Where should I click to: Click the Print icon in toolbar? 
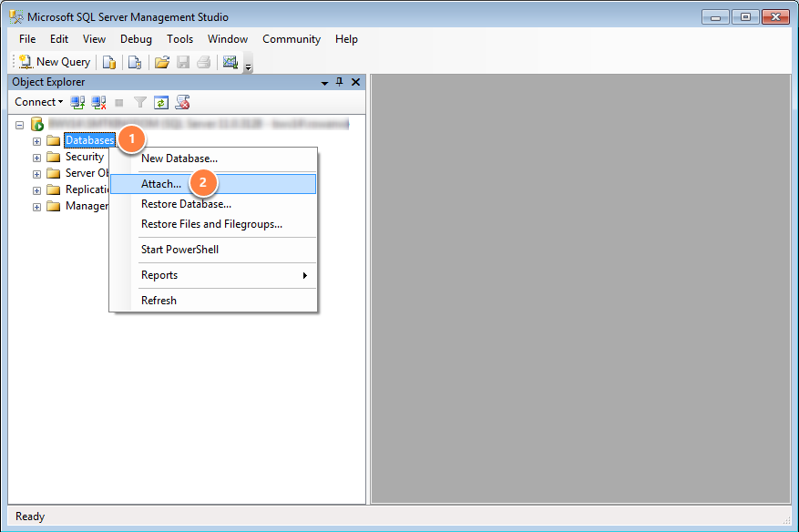[204, 62]
